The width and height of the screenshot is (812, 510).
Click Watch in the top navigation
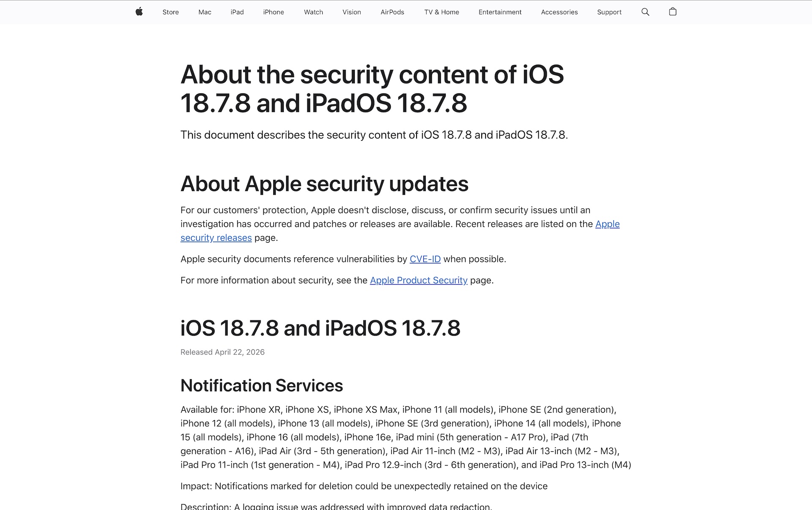(313, 12)
